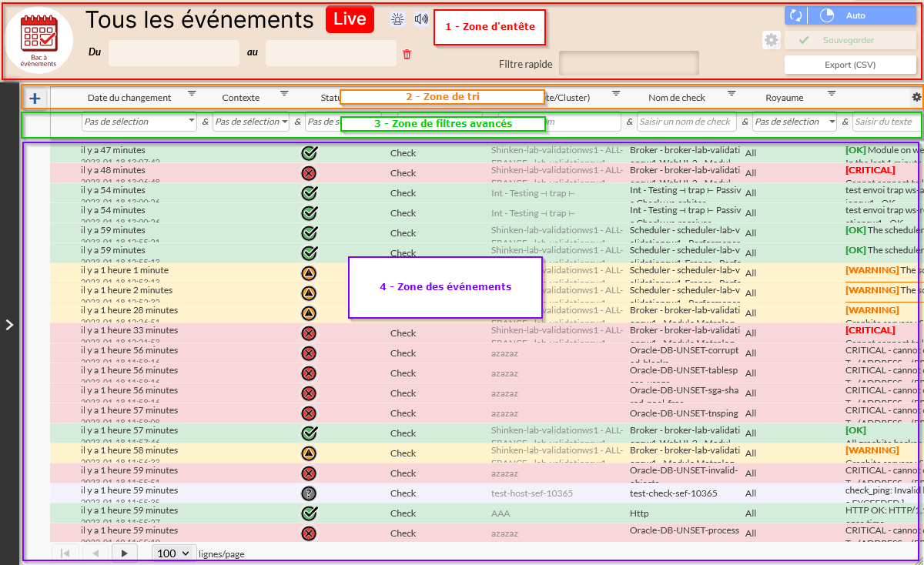Click the Sauvegarder button
The image size is (924, 565).
[850, 40]
